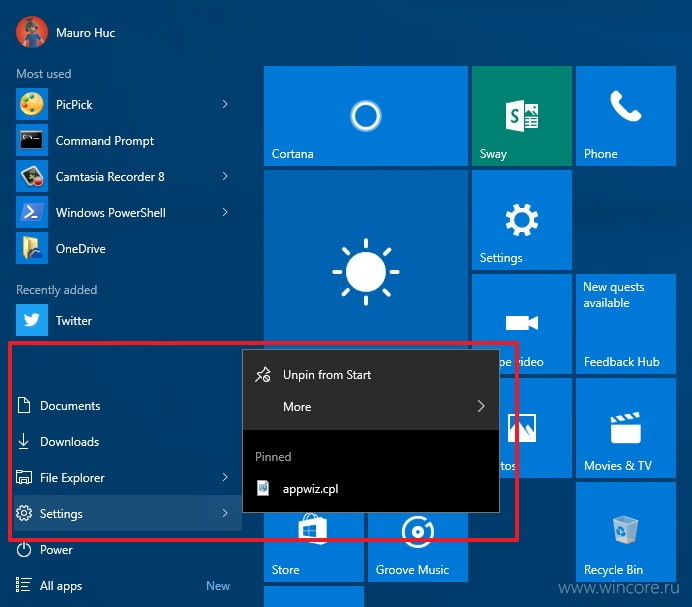
Task: Expand the left-list Settings jump list arrow
Action: point(225,513)
